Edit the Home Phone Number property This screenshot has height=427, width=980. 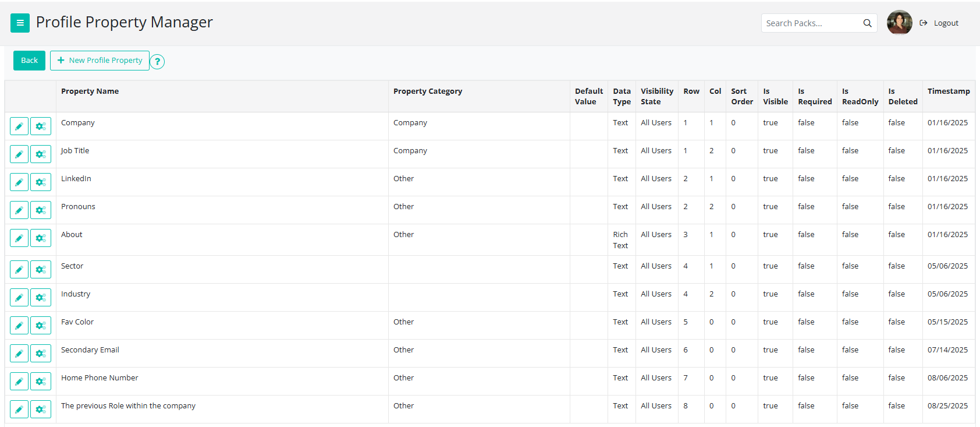coord(19,382)
